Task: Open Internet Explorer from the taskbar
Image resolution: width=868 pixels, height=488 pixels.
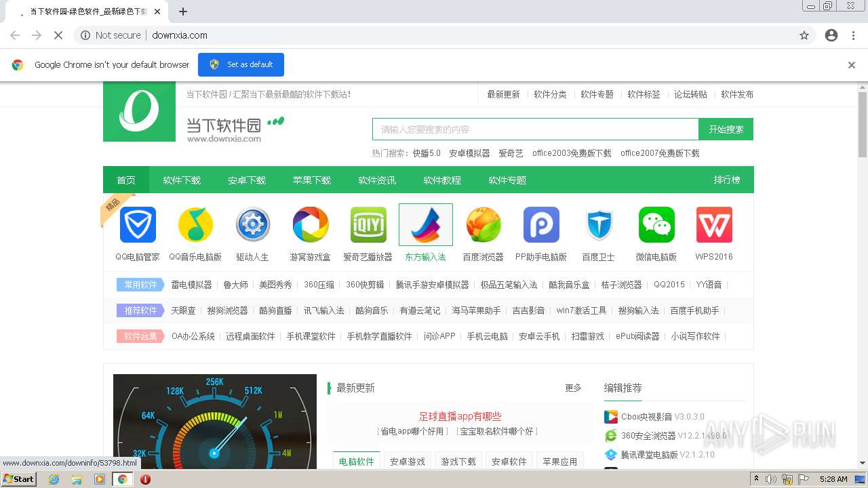Action: click(x=54, y=479)
